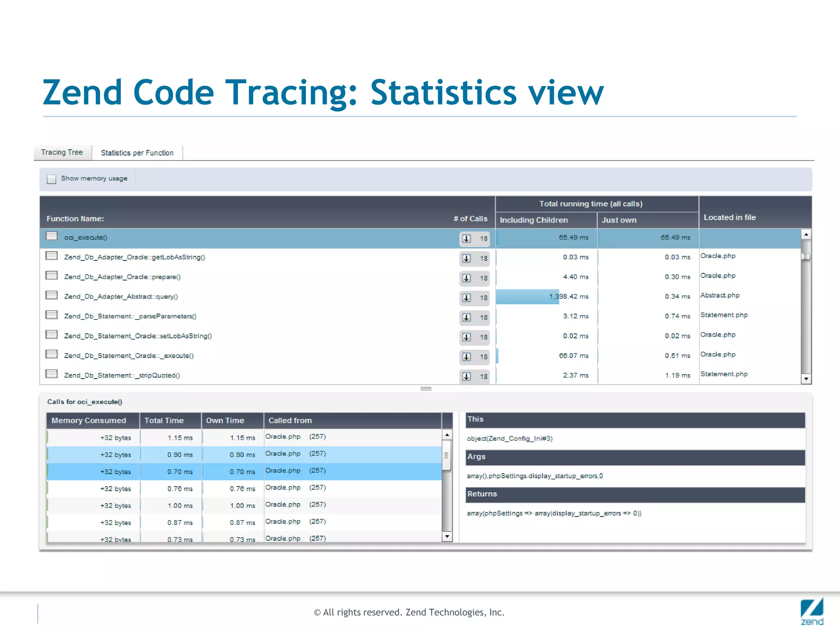This screenshot has height=630, width=840.
Task: Click scroll-up arrow of function statistics table
Action: [806, 235]
